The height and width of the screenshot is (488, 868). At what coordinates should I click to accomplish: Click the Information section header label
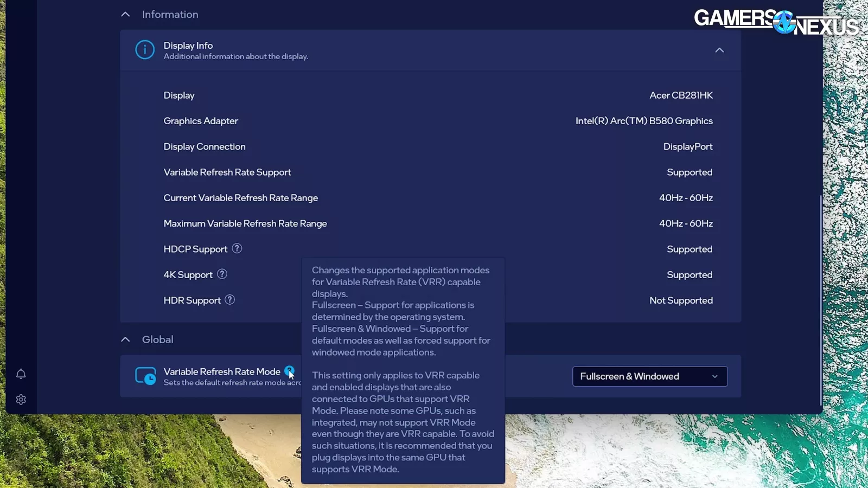(x=170, y=14)
